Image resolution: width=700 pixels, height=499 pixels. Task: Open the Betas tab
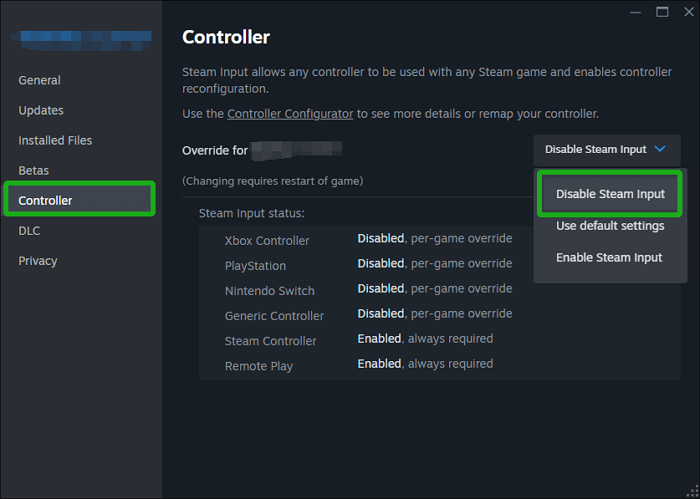point(33,170)
